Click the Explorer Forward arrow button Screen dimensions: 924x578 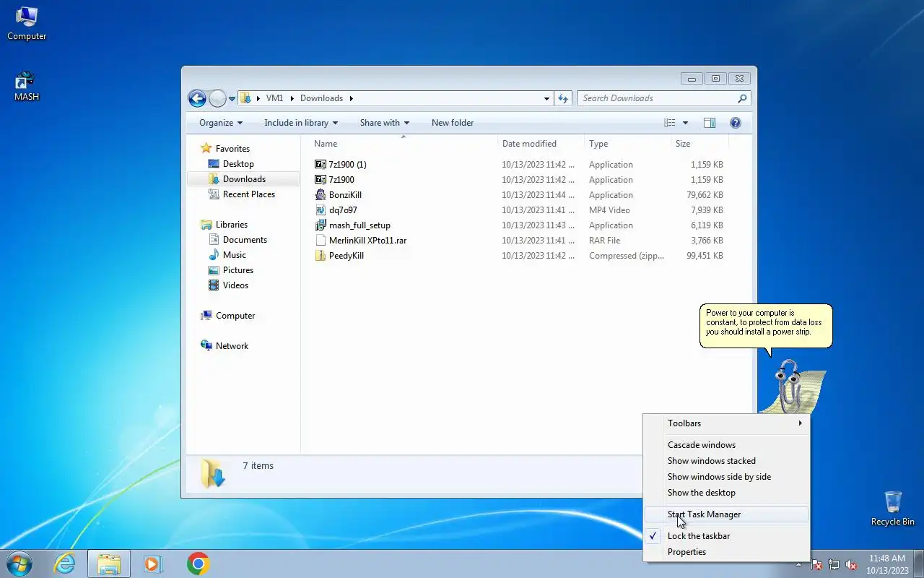(217, 98)
